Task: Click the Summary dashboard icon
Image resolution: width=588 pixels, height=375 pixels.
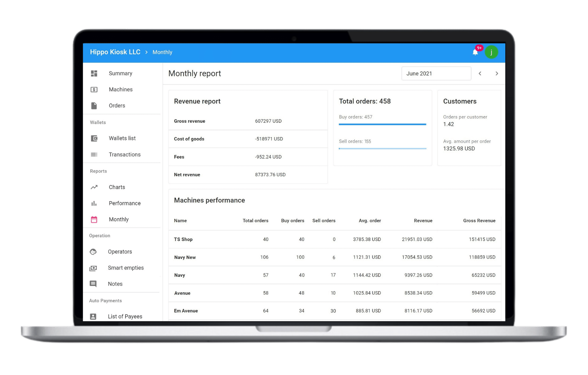Action: tap(94, 74)
